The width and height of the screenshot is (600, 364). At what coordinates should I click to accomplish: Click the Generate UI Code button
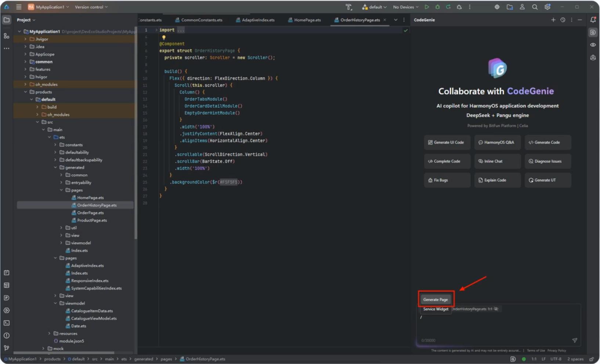[447, 142]
